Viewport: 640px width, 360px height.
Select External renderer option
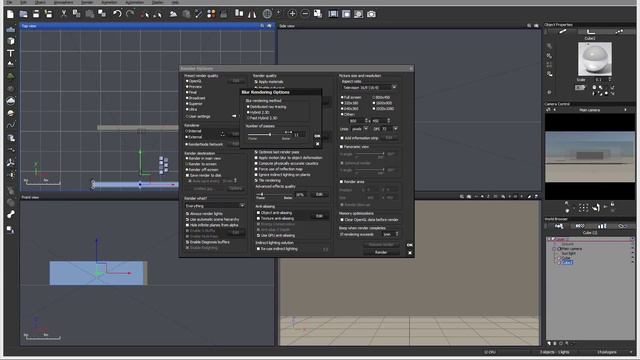coord(194,137)
